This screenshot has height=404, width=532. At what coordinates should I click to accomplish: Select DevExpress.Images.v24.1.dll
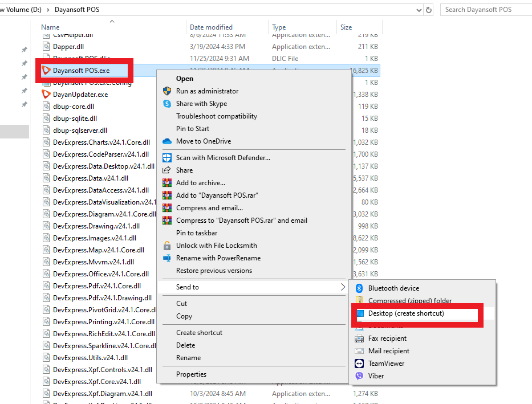94,238
